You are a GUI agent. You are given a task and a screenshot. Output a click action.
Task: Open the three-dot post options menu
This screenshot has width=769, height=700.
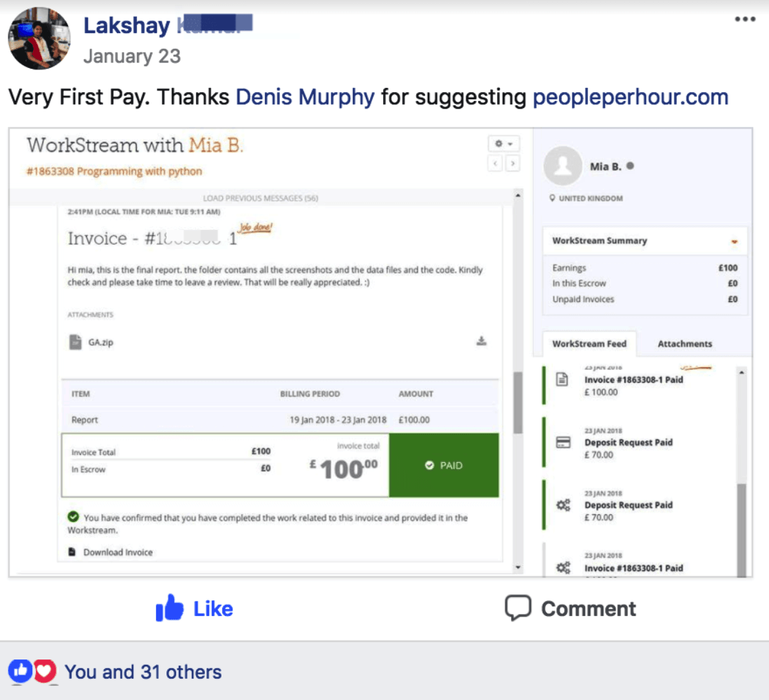(x=744, y=19)
